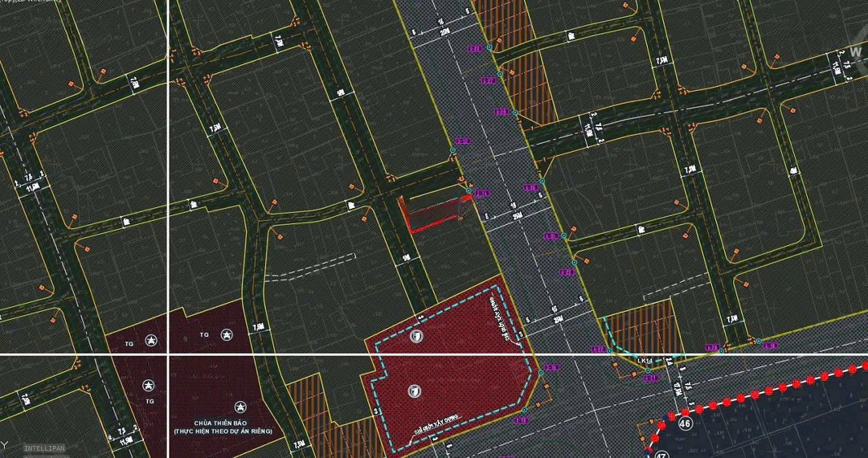868x458 pixels.
Task: Click the crosshair cursor intersection point
Action: tap(168, 354)
